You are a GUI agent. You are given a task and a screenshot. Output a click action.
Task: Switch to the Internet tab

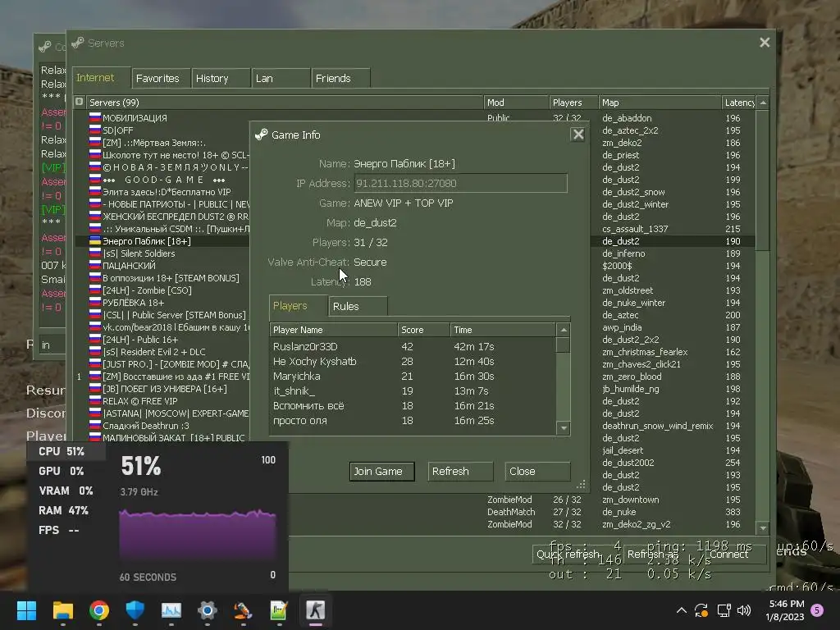[101, 78]
